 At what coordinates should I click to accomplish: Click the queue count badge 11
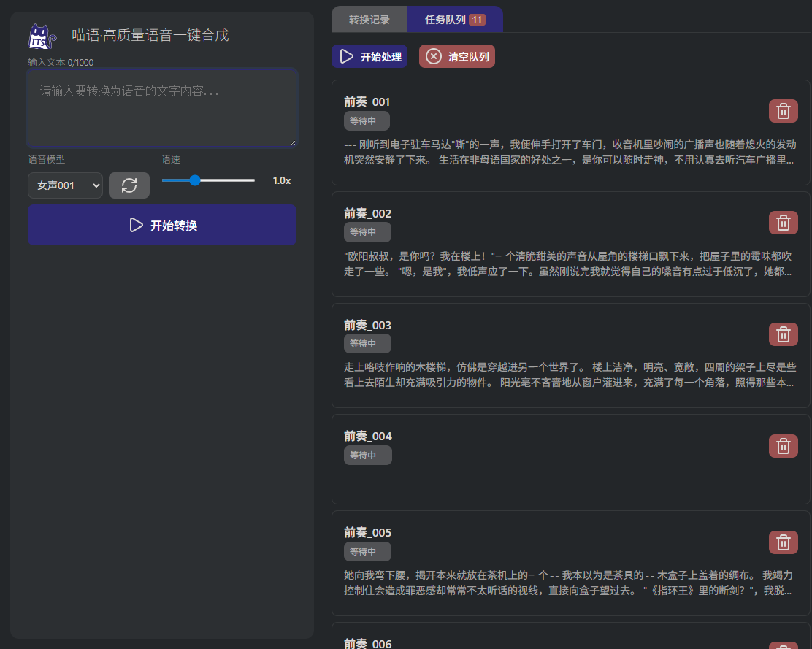pyautogui.click(x=477, y=20)
